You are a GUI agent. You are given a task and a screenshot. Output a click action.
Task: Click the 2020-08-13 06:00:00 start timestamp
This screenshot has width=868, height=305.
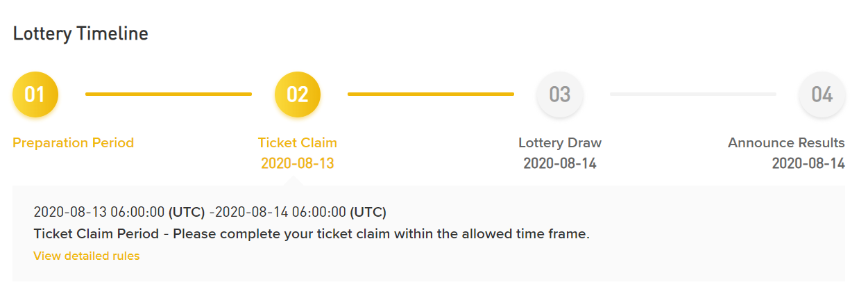(99, 212)
